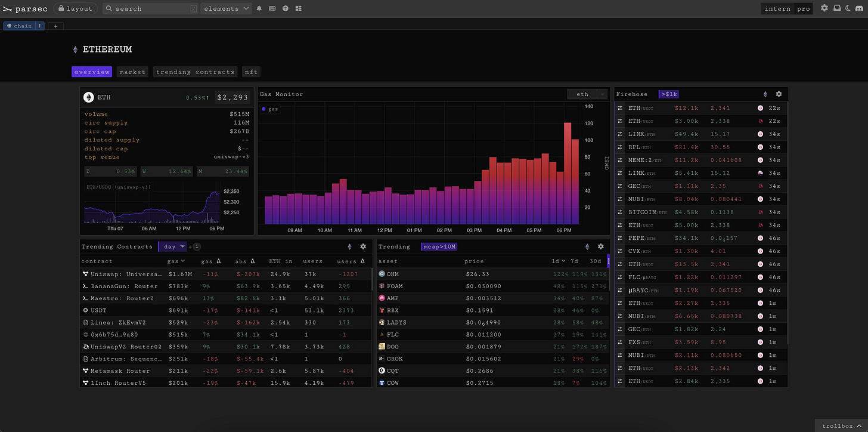This screenshot has height=432, width=868.
Task: Switch to pro mode
Action: [x=803, y=8]
